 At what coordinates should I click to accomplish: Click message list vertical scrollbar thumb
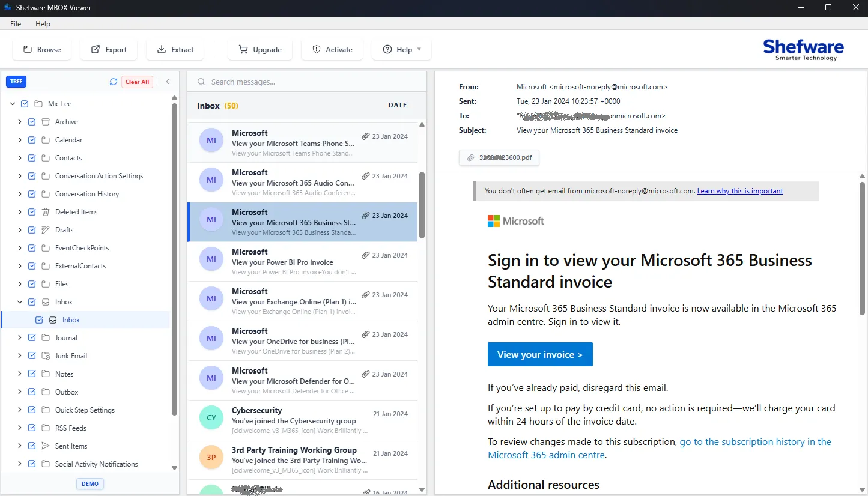point(422,205)
